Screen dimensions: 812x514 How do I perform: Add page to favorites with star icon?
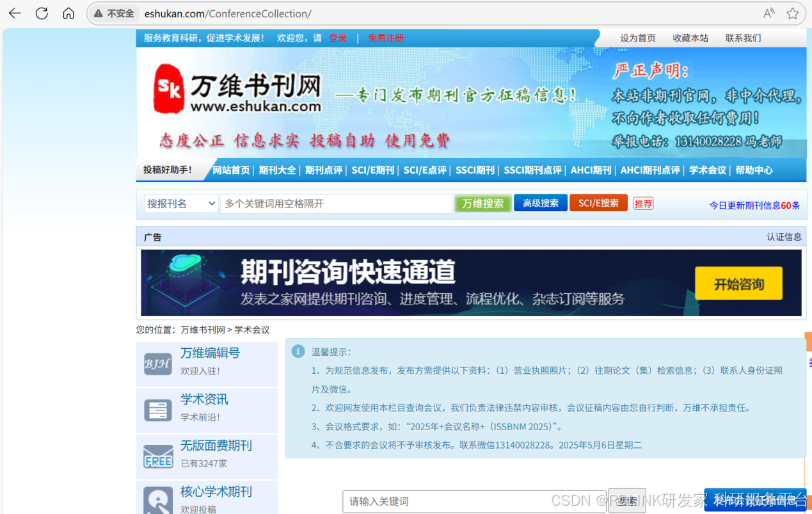point(792,13)
